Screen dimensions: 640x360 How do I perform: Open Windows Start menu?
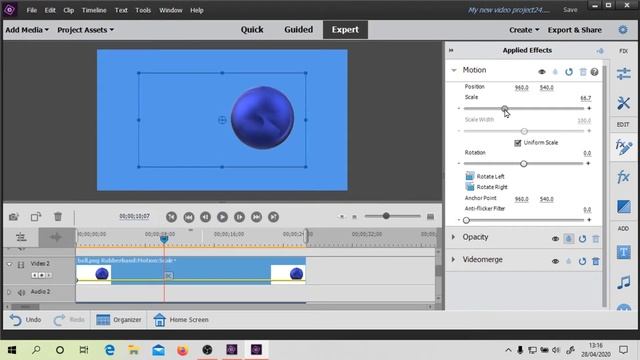pyautogui.click(x=12, y=350)
